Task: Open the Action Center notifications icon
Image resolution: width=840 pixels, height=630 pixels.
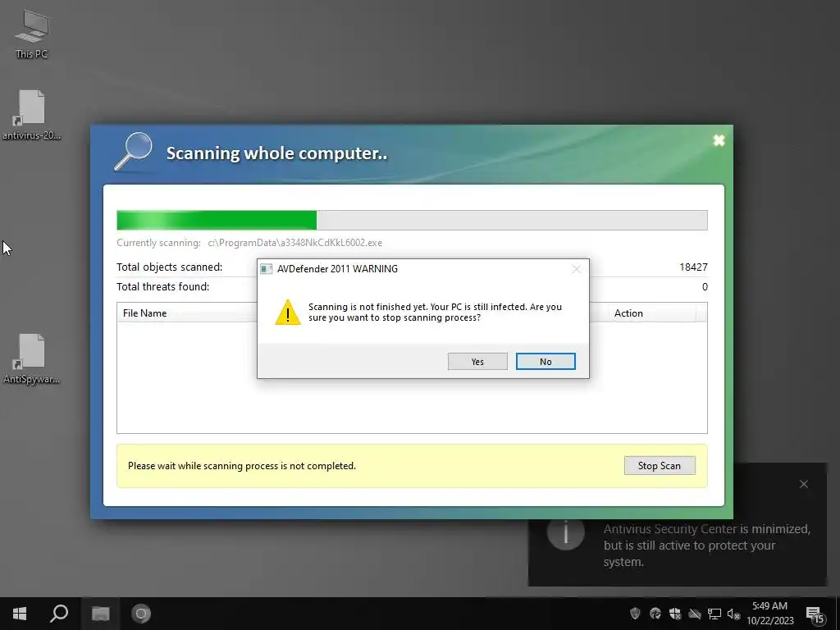Action: coord(815,614)
